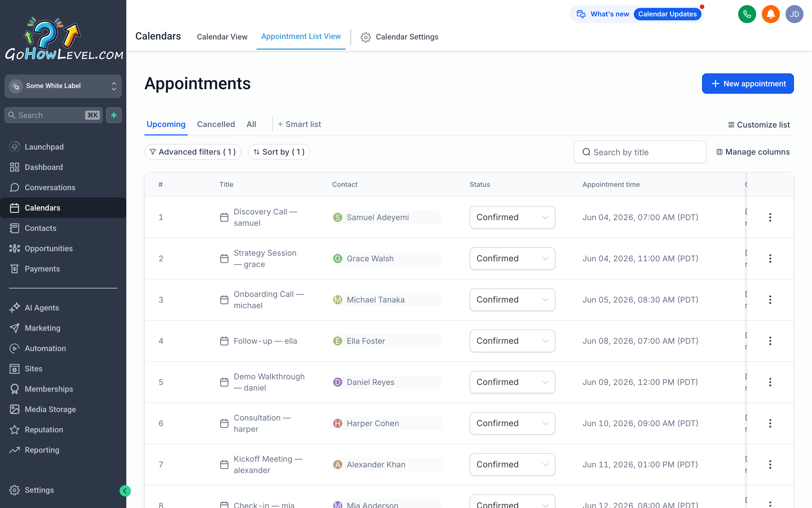812x508 pixels.
Task: Add a new Smart list
Action: 299,124
